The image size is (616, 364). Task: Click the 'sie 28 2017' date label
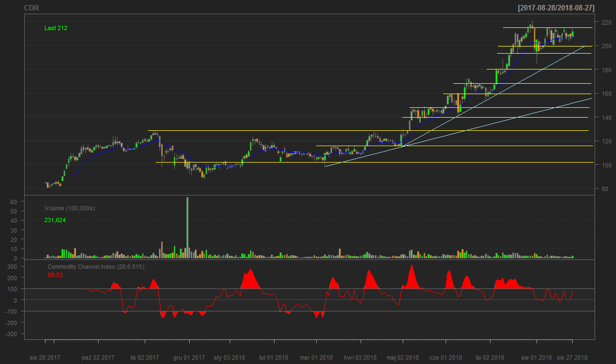click(x=45, y=357)
